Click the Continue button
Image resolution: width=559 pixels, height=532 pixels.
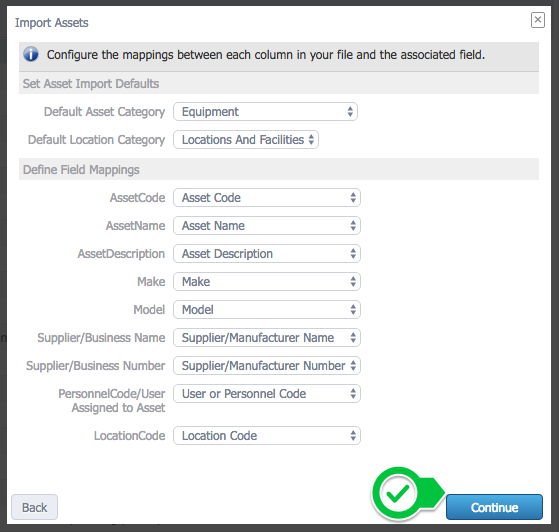494,507
